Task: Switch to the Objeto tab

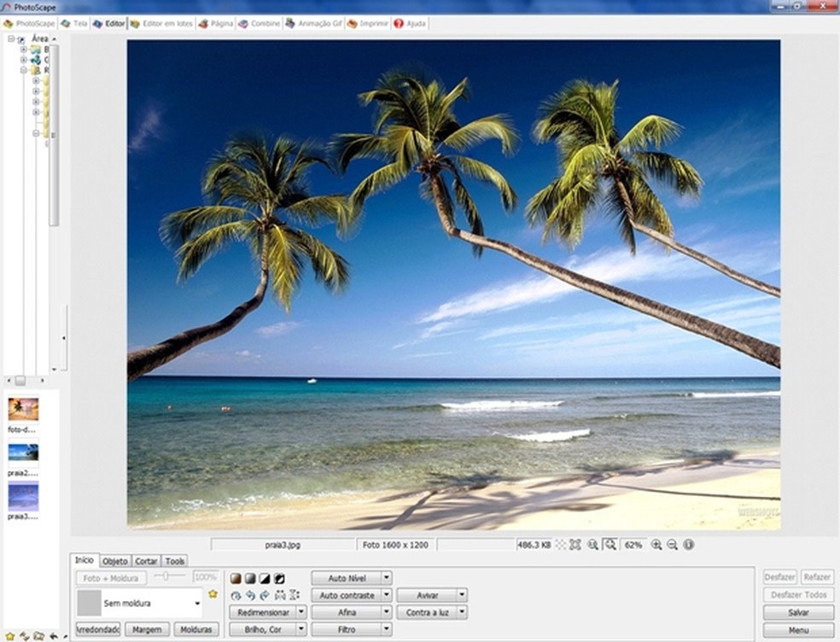Action: click(x=115, y=561)
